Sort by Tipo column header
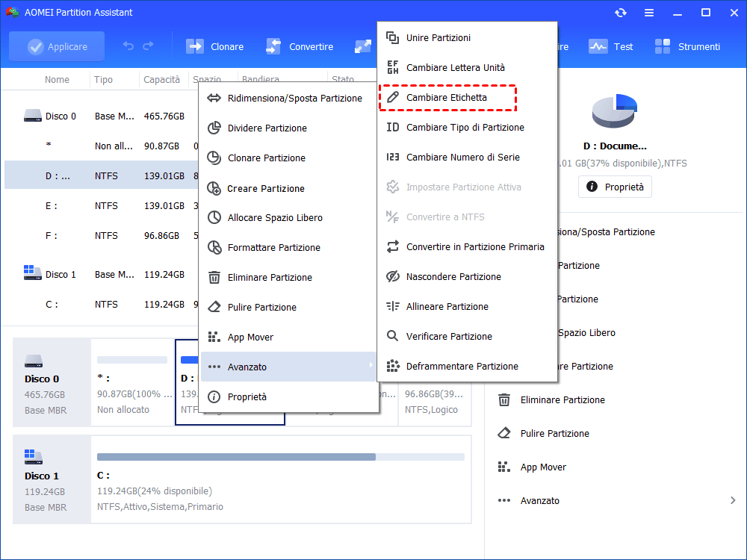 pyautogui.click(x=103, y=80)
